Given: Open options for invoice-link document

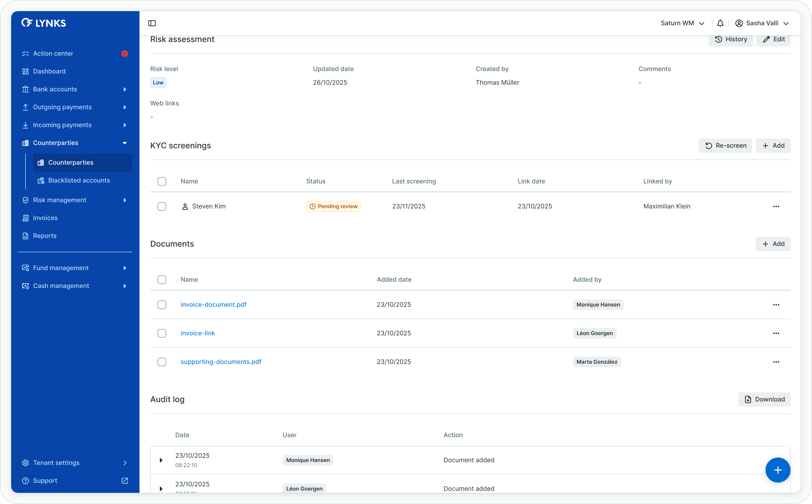Looking at the screenshot, I should click(x=776, y=333).
